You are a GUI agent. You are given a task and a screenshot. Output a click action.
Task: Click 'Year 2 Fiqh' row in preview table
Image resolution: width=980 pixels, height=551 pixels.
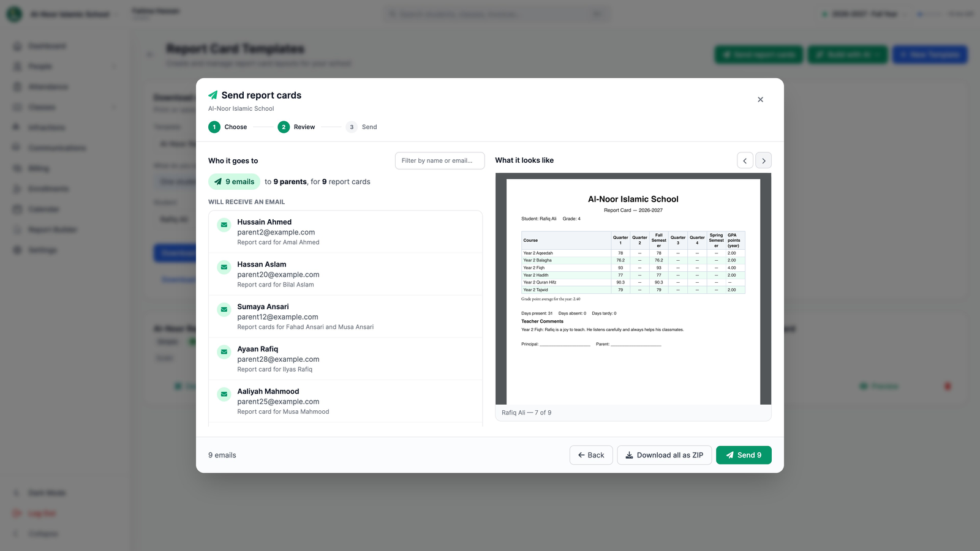point(633,268)
